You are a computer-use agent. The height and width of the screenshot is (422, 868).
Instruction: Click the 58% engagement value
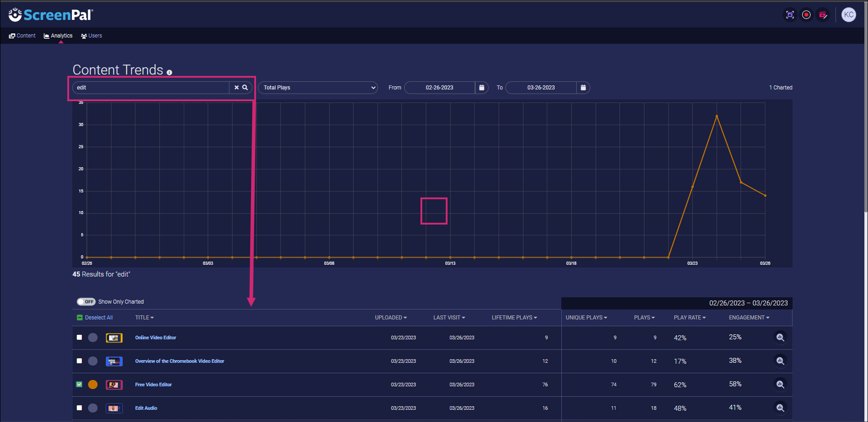point(735,384)
